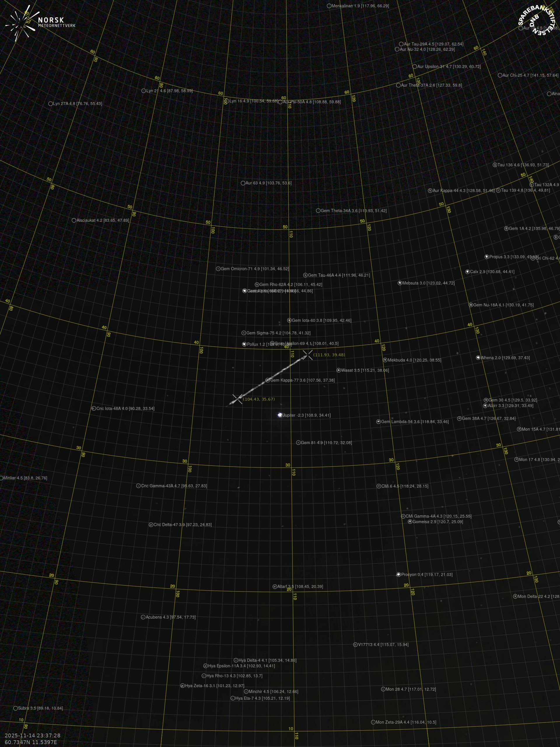Image resolution: width=560 pixels, height=747 pixels.
Task: Click the Hya Zeta-16 star marker
Action: (182, 685)
